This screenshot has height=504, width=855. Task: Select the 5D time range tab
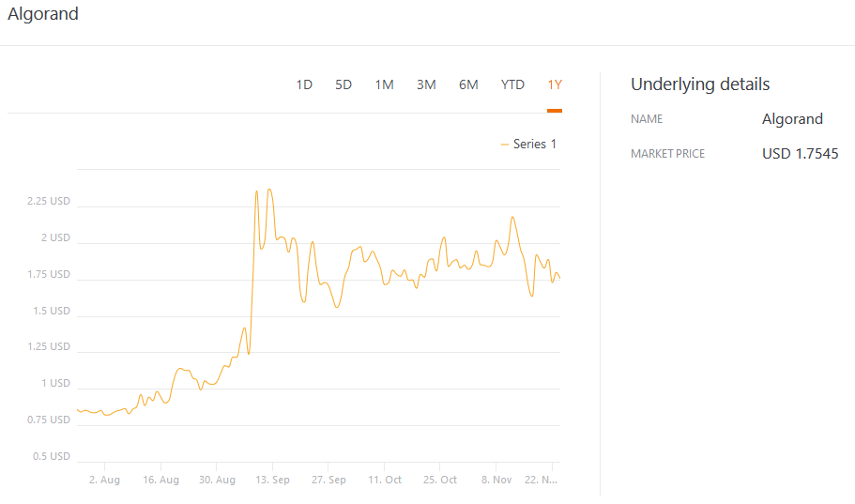[x=344, y=84]
